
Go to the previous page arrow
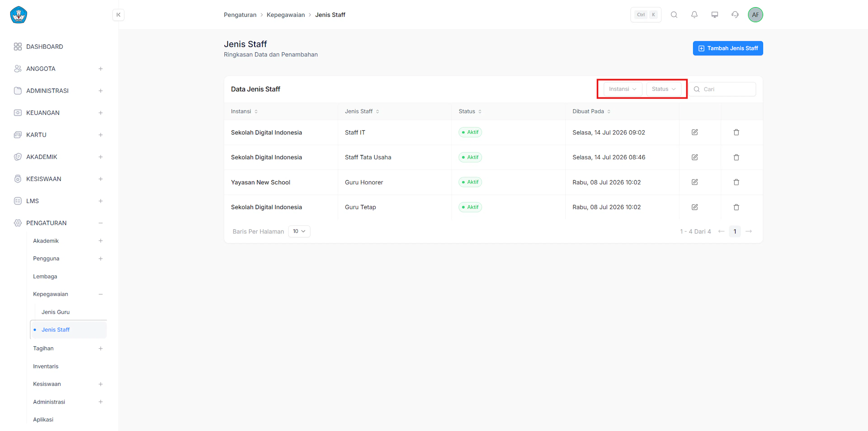click(721, 231)
